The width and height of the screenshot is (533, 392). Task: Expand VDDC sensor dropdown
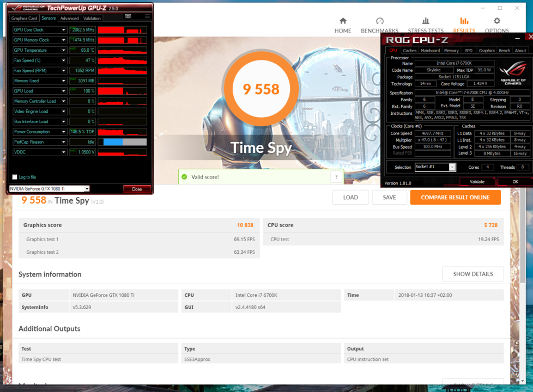pos(64,152)
